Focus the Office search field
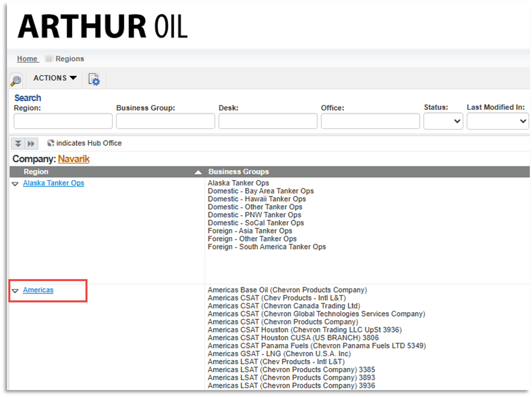 pyautogui.click(x=371, y=122)
